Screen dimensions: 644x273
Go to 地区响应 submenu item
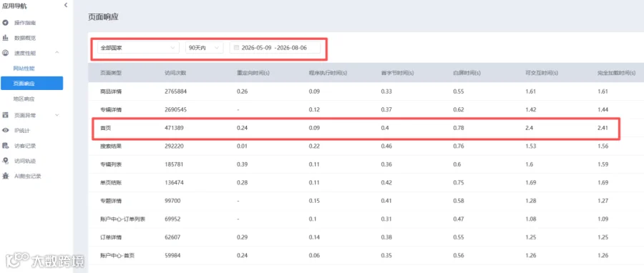point(24,99)
